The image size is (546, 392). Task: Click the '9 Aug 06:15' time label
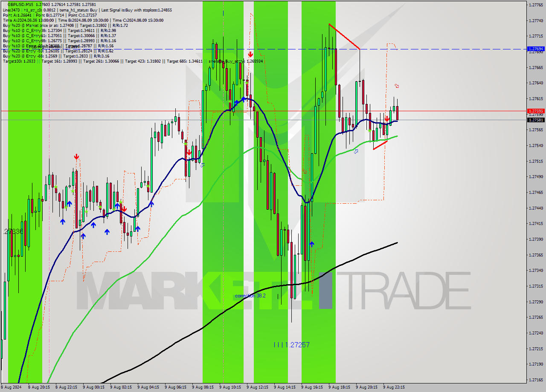[x=175, y=387]
